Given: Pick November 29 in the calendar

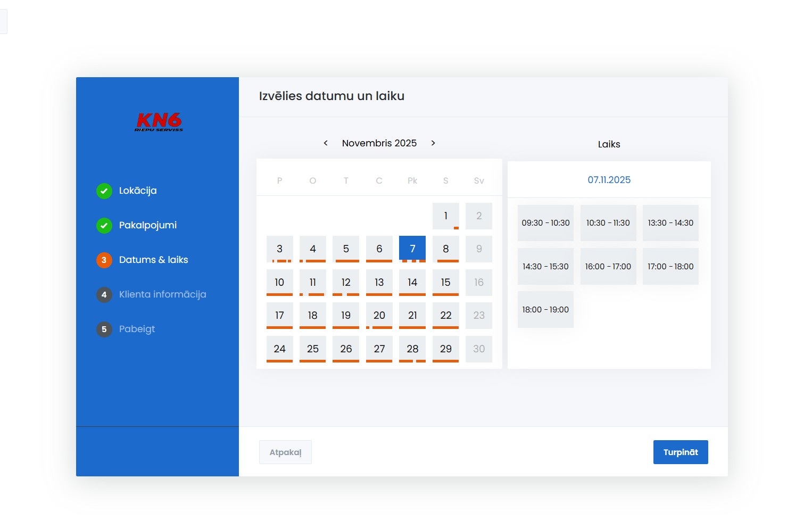Looking at the screenshot, I should pyautogui.click(x=446, y=349).
